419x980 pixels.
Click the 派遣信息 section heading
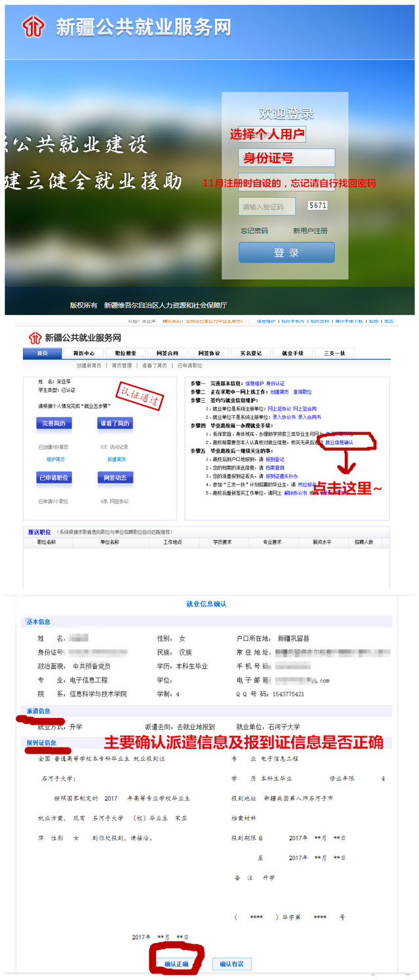pyautogui.click(x=39, y=711)
